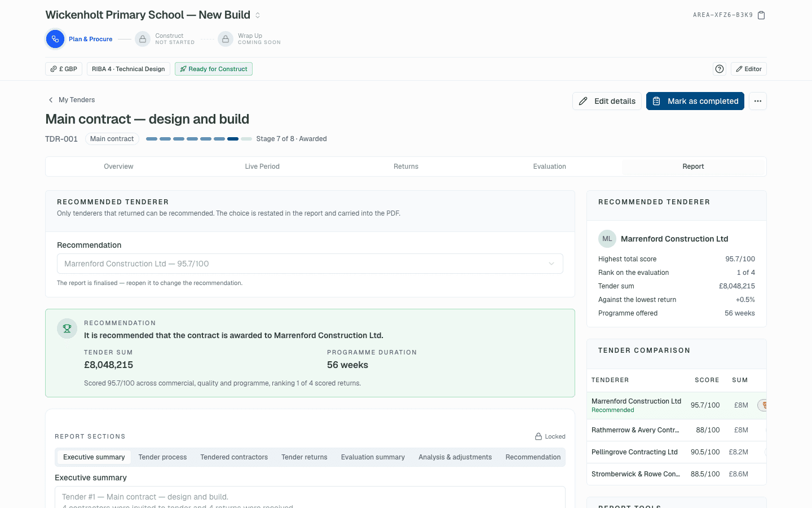The height and width of the screenshot is (508, 812).
Task: Click the Ready for Construct badge
Action: [214, 69]
